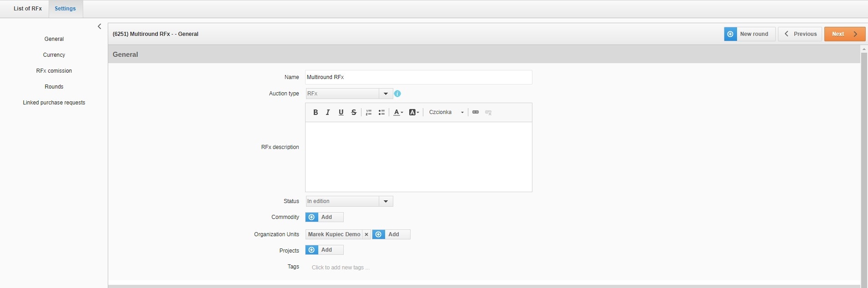Click the underline formatting icon

(341, 112)
